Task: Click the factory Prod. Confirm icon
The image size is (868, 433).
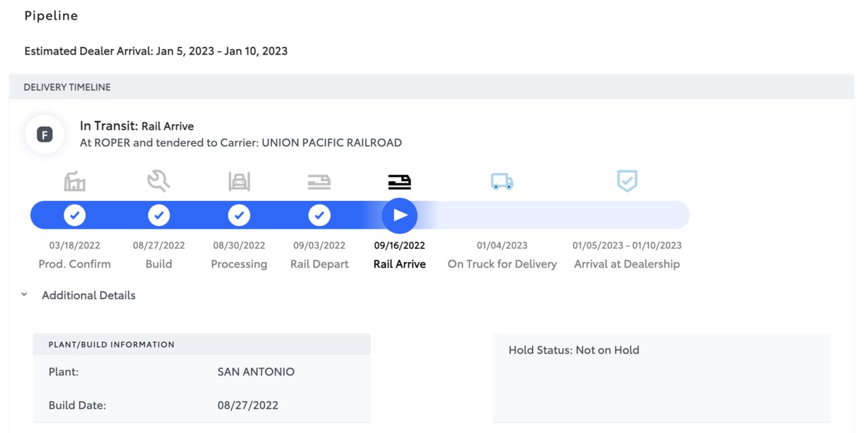Action: [75, 181]
